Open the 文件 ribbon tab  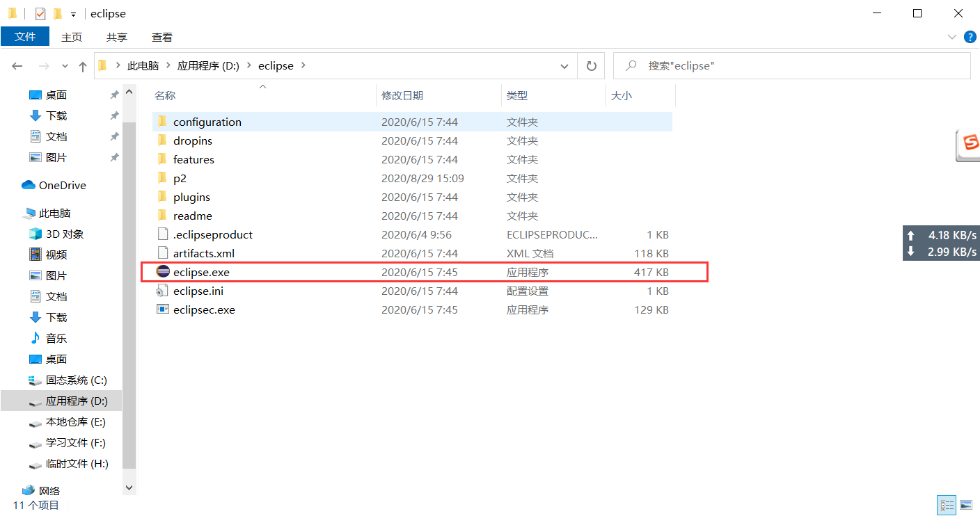(x=25, y=37)
